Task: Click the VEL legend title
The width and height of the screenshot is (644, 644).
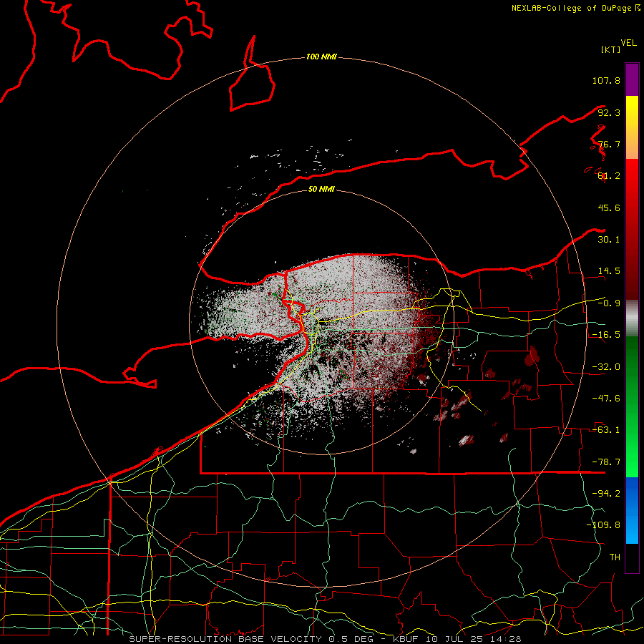Action: [x=628, y=43]
